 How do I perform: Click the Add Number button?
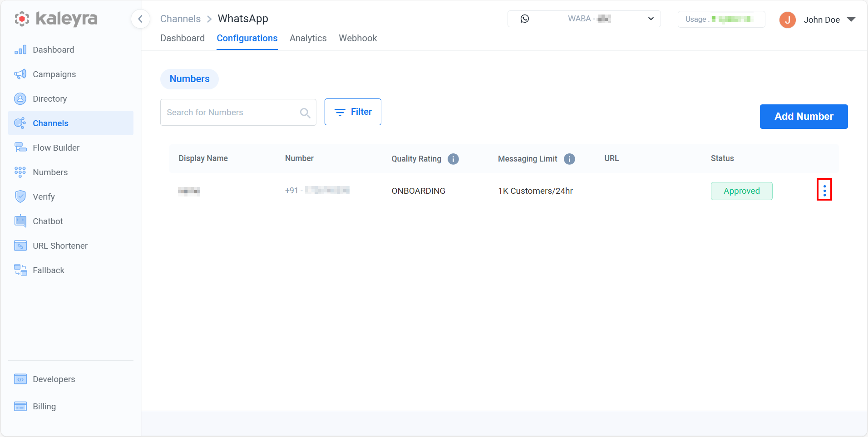(804, 117)
